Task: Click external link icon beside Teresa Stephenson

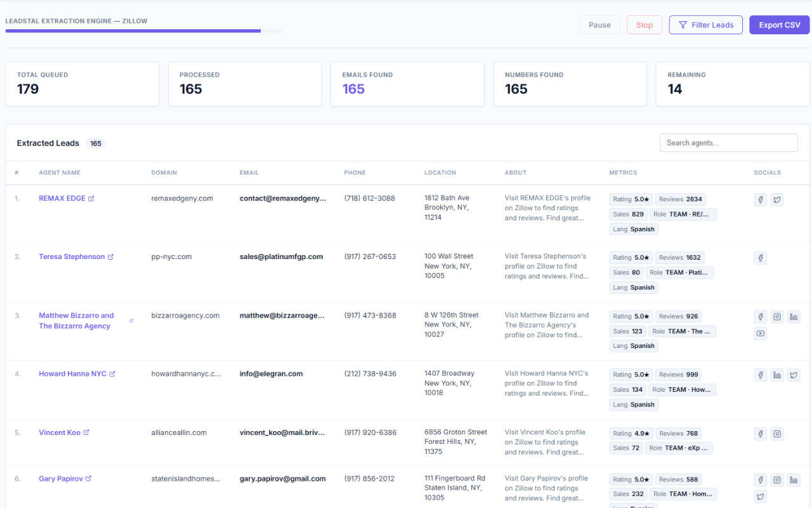Action: [x=111, y=257]
